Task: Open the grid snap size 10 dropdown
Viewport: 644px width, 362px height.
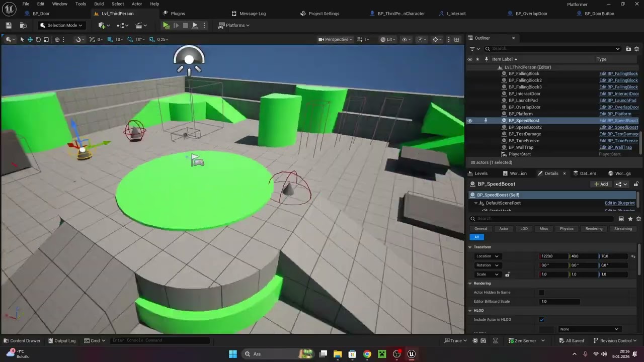Action: (x=119, y=39)
